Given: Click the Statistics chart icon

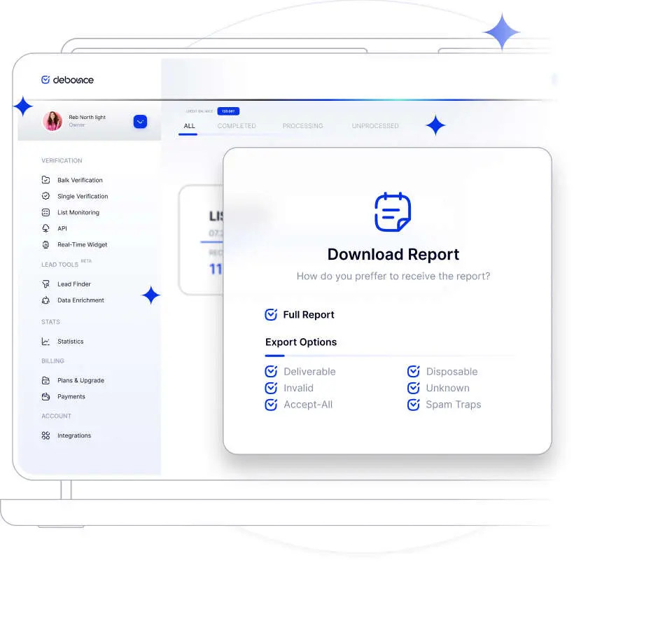Looking at the screenshot, I should (x=46, y=341).
